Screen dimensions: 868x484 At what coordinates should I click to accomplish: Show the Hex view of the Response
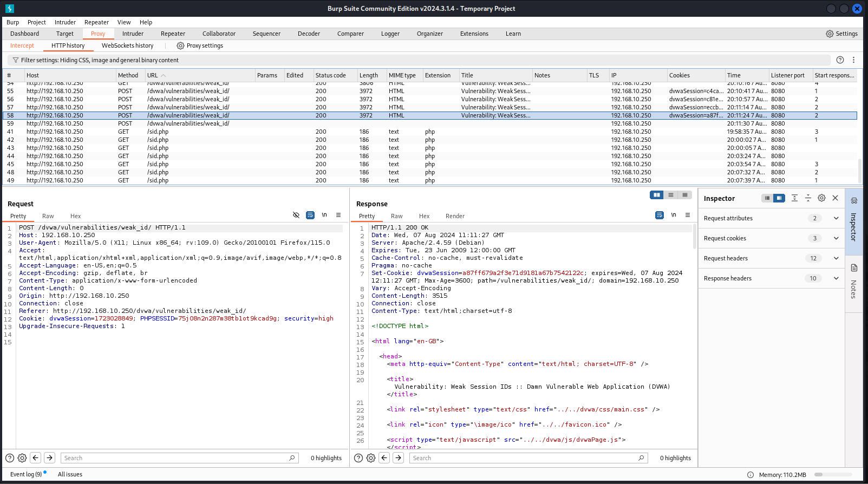coord(424,216)
